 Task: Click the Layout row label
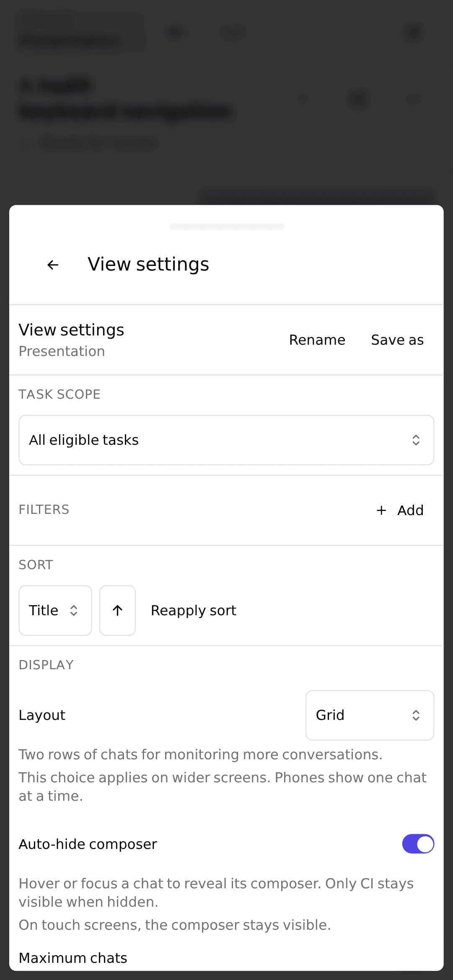click(x=42, y=715)
